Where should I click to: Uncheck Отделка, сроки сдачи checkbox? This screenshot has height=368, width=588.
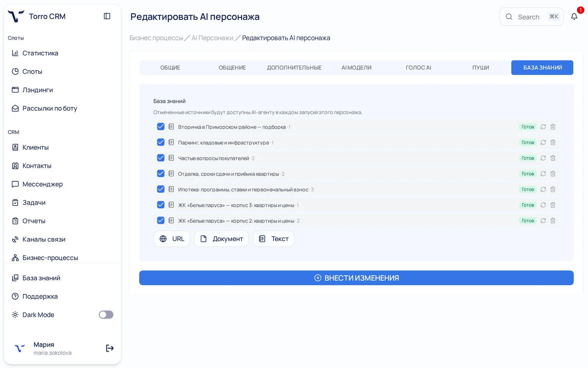[x=161, y=173]
